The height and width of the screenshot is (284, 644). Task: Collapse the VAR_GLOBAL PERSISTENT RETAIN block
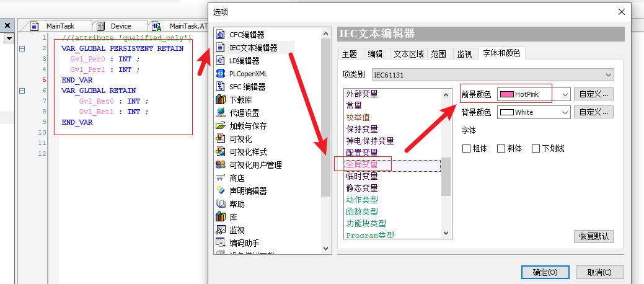pos(22,48)
